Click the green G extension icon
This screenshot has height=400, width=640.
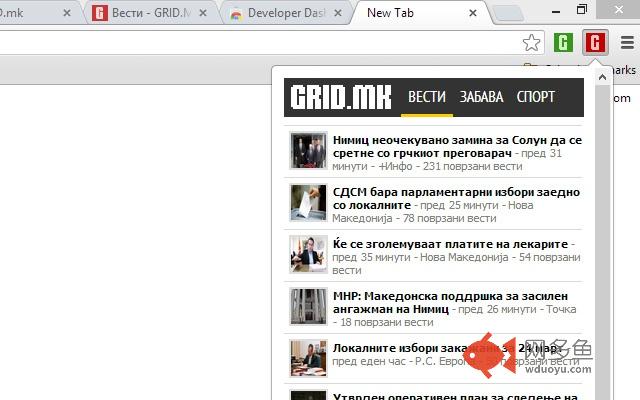click(x=563, y=42)
